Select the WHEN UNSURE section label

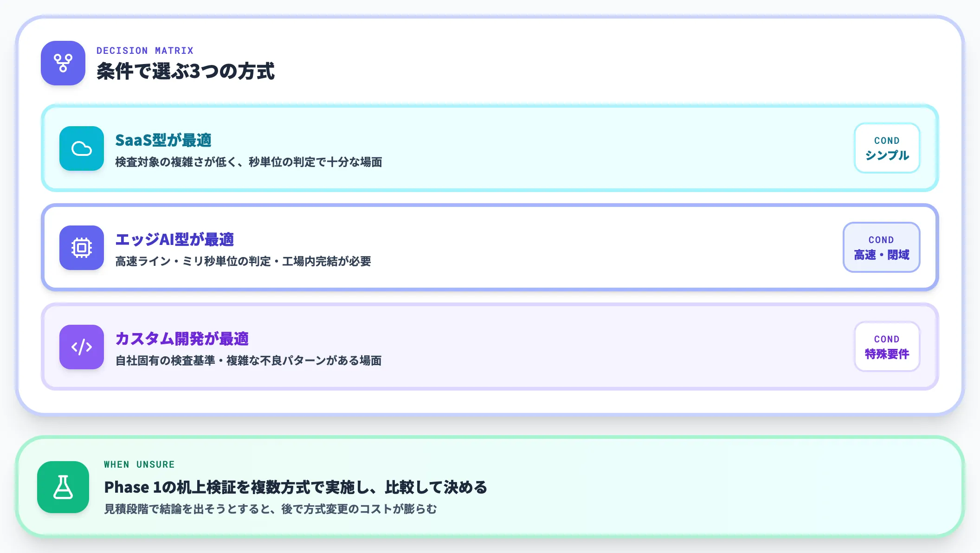click(139, 464)
